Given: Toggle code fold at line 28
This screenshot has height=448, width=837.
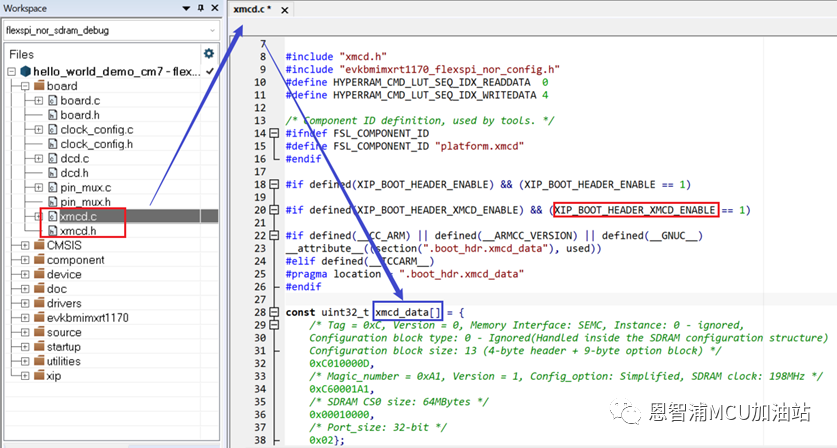Looking at the screenshot, I should (x=274, y=312).
